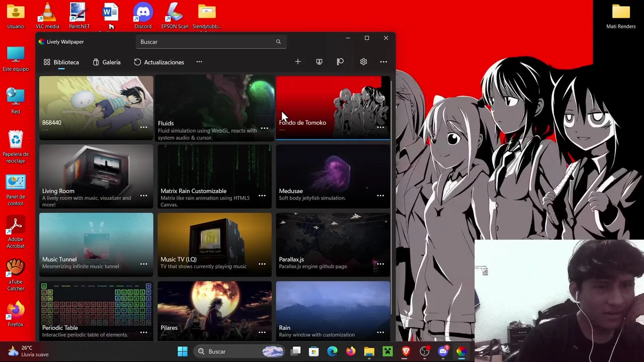Click the plus icon to add wallpaper
The image size is (644, 362).
298,62
